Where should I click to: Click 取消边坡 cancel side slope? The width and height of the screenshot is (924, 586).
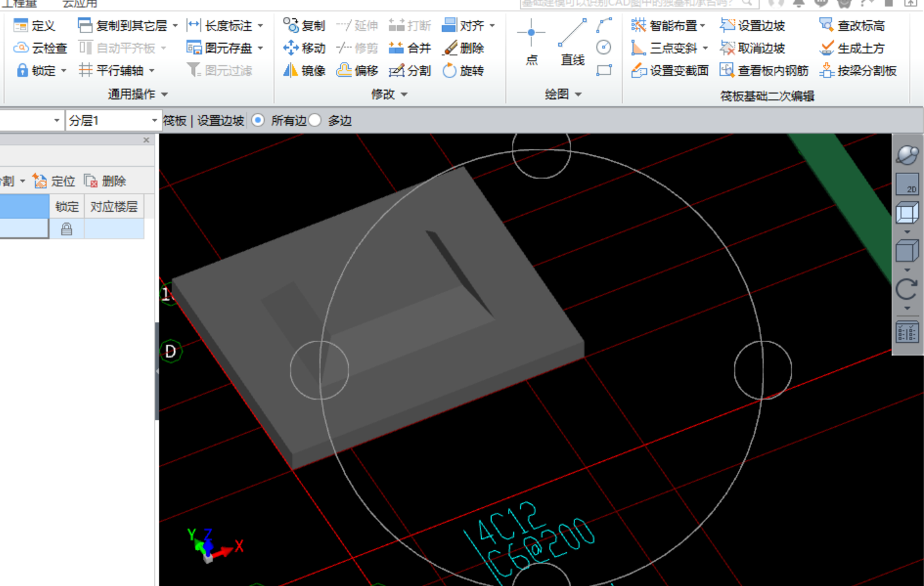pyautogui.click(x=752, y=48)
